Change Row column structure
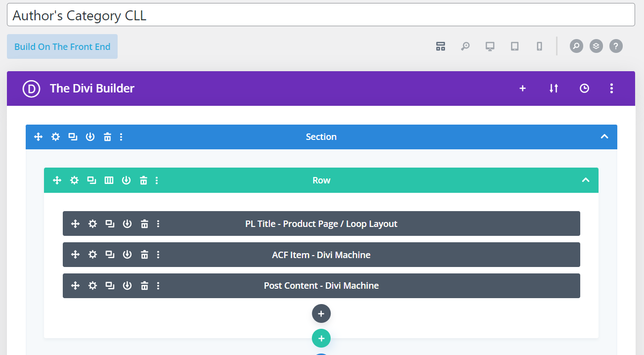Screen dimensions: 644x355 109,180
